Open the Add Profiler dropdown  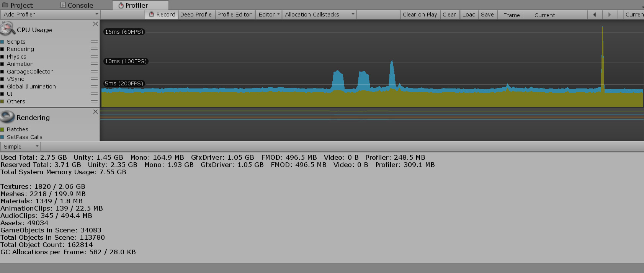tap(50, 15)
